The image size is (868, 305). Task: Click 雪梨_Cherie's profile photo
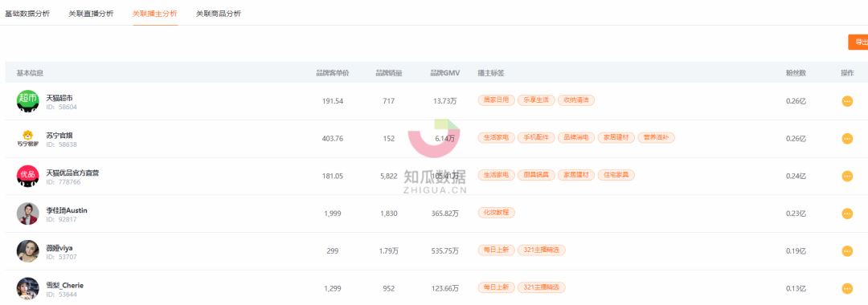click(27, 288)
